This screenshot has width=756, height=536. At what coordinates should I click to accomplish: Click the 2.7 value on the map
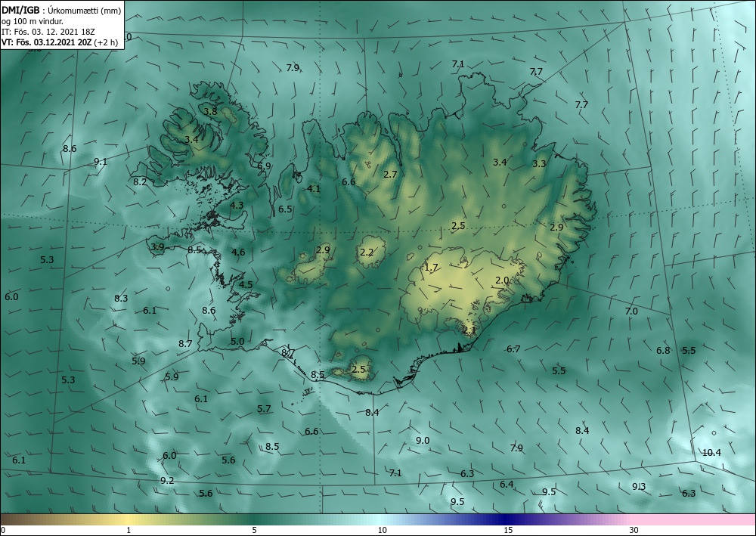390,174
